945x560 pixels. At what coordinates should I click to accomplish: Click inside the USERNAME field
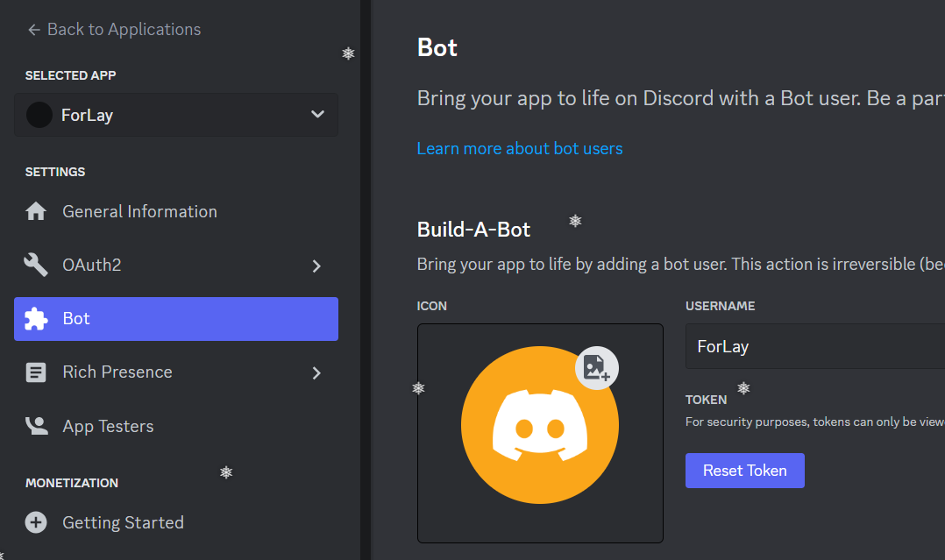(815, 346)
